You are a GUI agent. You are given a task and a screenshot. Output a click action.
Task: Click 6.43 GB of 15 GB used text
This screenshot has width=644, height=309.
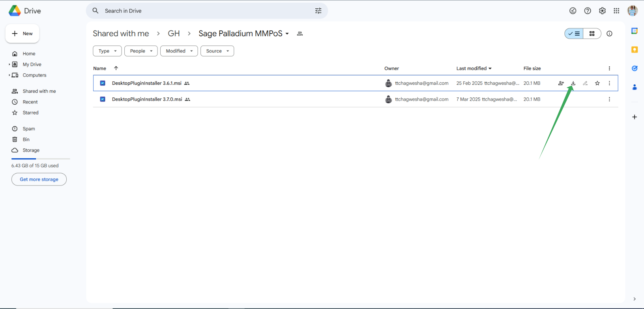click(35, 166)
